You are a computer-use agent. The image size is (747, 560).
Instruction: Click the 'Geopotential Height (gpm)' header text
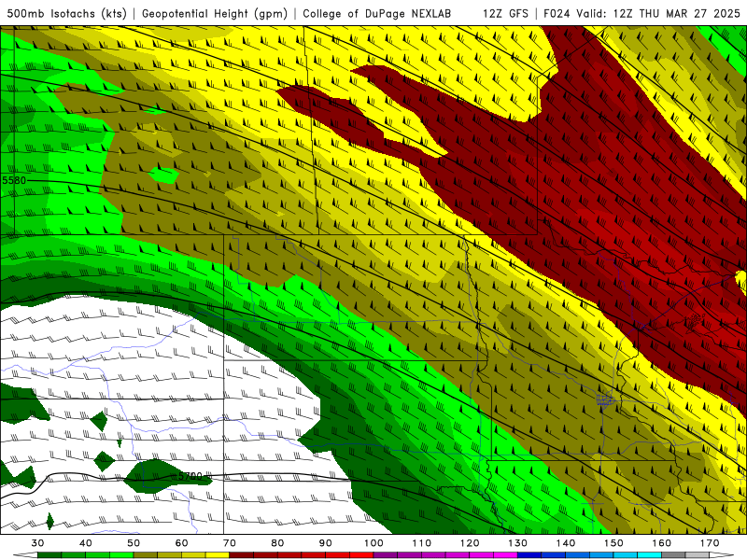(215, 14)
